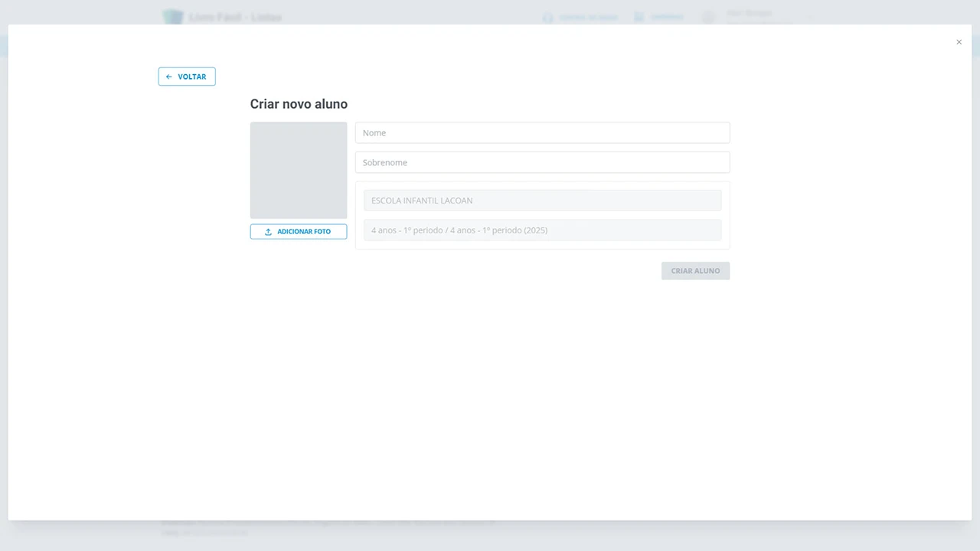This screenshot has width=980, height=551.
Task: Click the upload icon beside Adicionar Foto
Action: coord(268,232)
